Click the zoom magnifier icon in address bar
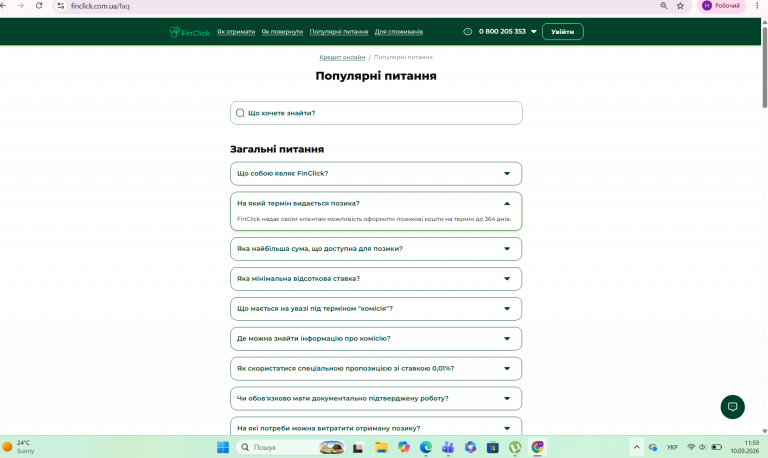 coord(664,6)
